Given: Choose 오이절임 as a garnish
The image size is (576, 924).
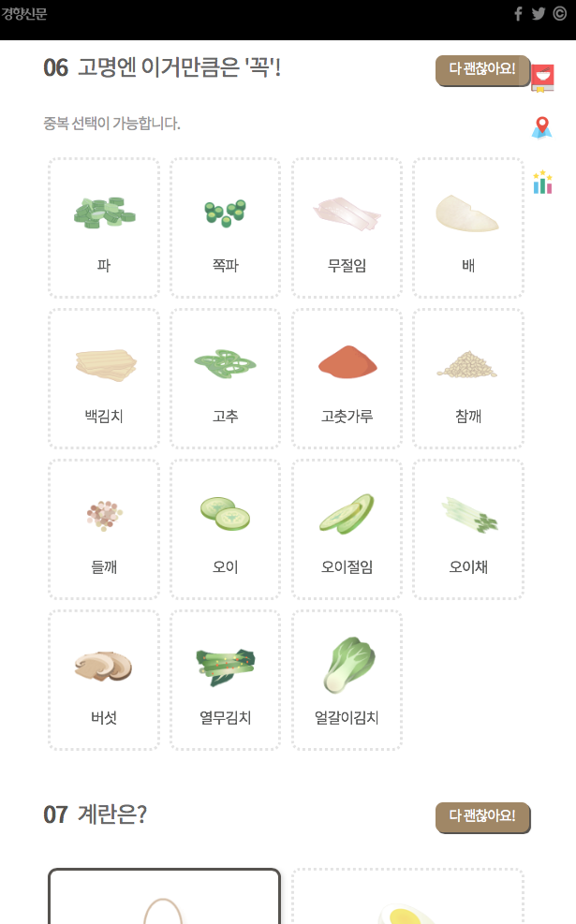Looking at the screenshot, I should 347,528.
